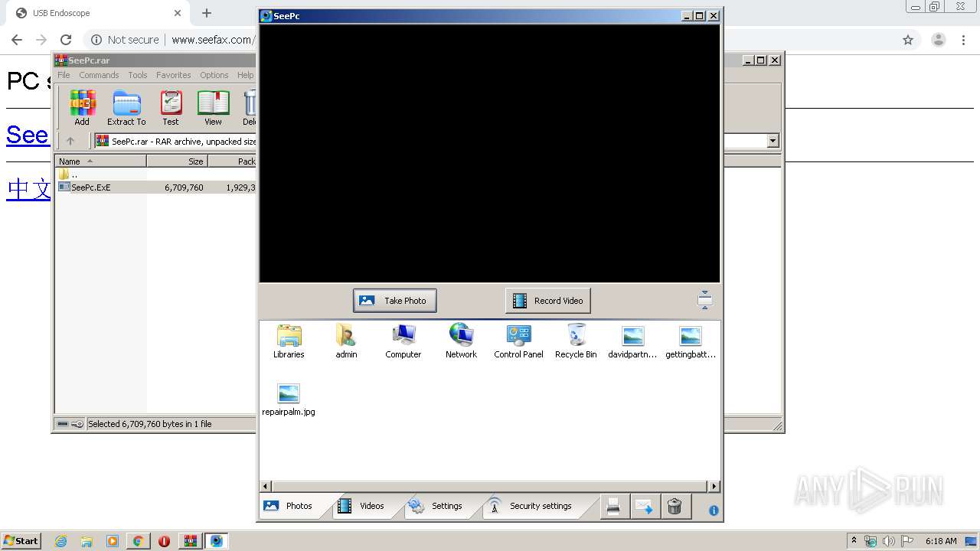Viewport: 980px width, 551px height.
Task: Click the Chinese 中文 link on webpage
Action: (28, 188)
